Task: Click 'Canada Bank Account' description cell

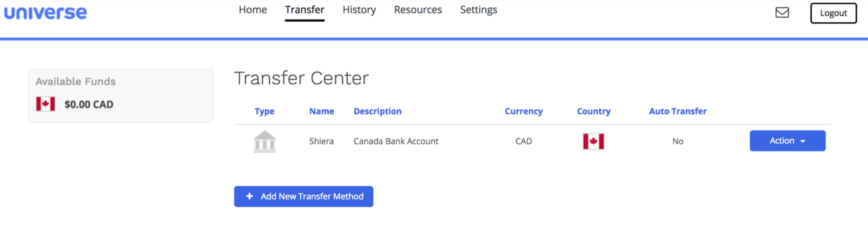Action: 396,141
